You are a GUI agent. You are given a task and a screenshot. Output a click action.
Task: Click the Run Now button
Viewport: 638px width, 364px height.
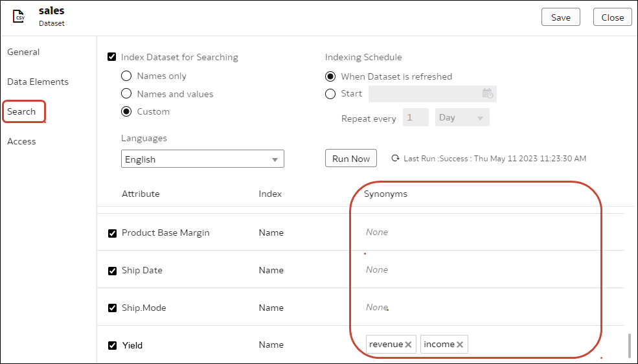(x=350, y=158)
